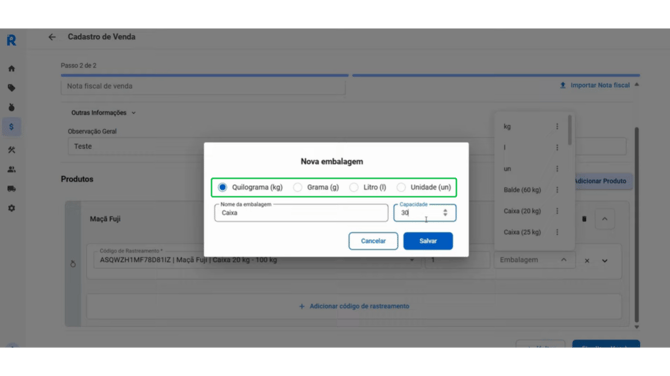The image size is (670, 376).
Task: Open the truck icon in sidebar
Action: (x=12, y=188)
